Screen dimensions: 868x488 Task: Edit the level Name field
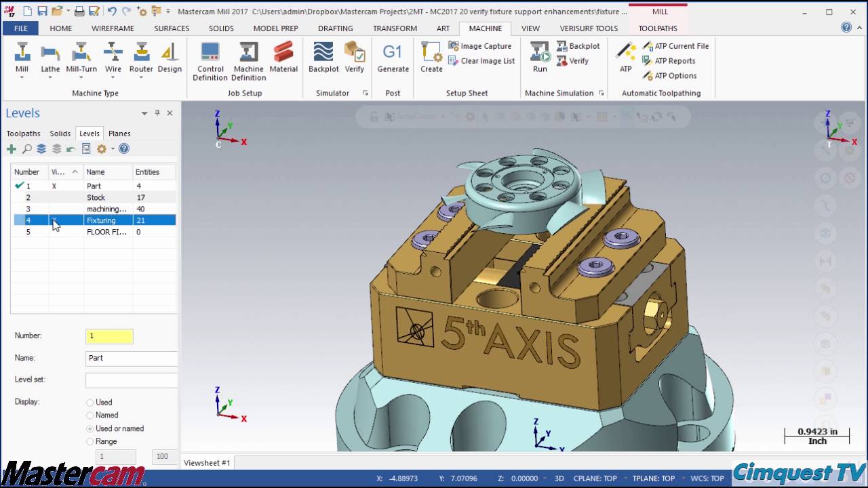(x=132, y=358)
